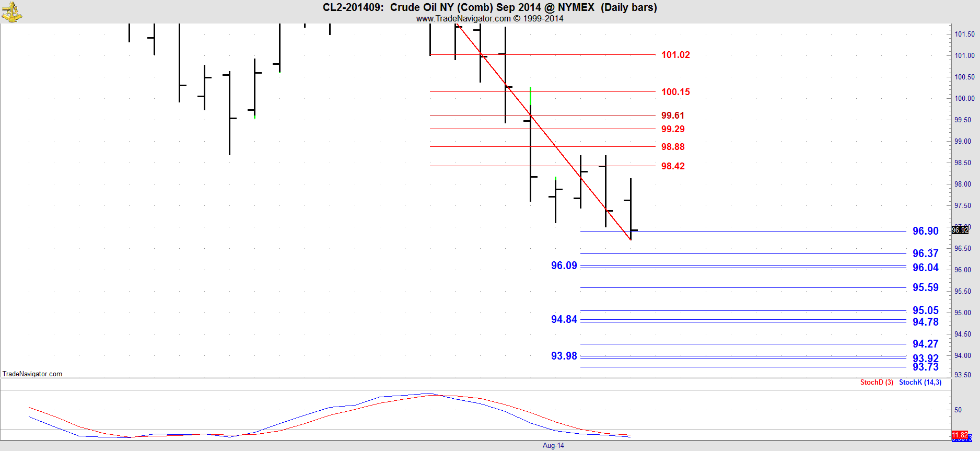Open the www.TradeNavigator.com link in header

tap(463, 19)
